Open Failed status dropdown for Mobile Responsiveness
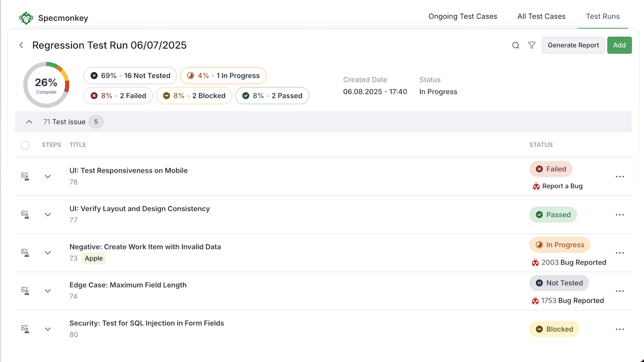 (551, 169)
